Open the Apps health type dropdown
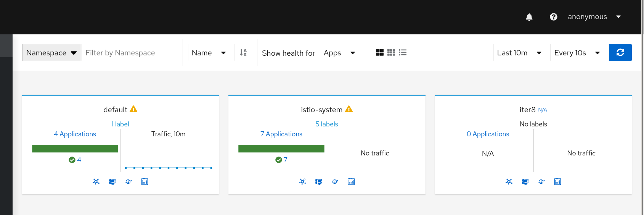 [x=342, y=53]
